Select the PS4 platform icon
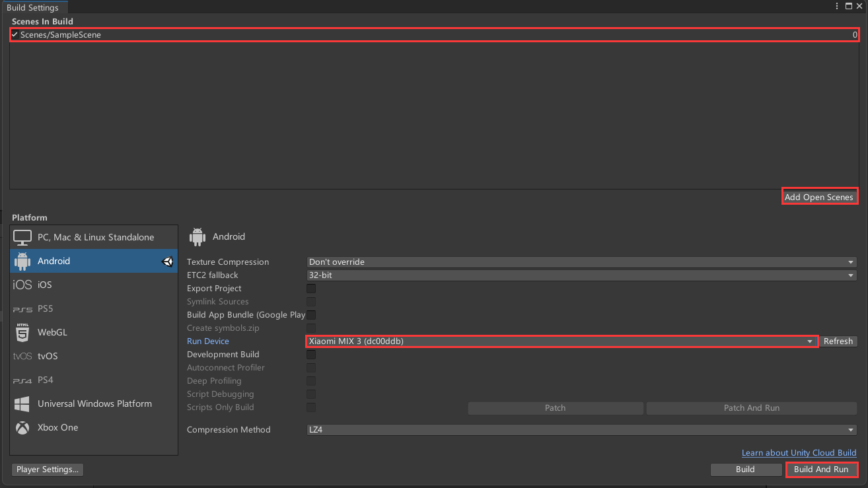Image resolution: width=868 pixels, height=488 pixels. [22, 380]
